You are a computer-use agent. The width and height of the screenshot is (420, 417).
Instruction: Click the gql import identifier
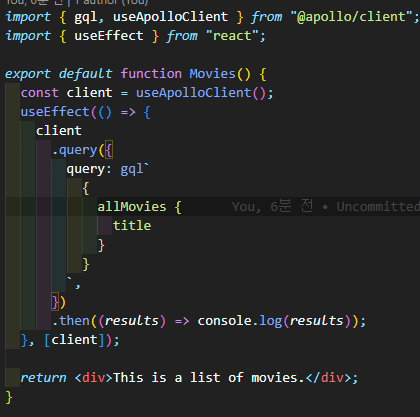[86, 17]
